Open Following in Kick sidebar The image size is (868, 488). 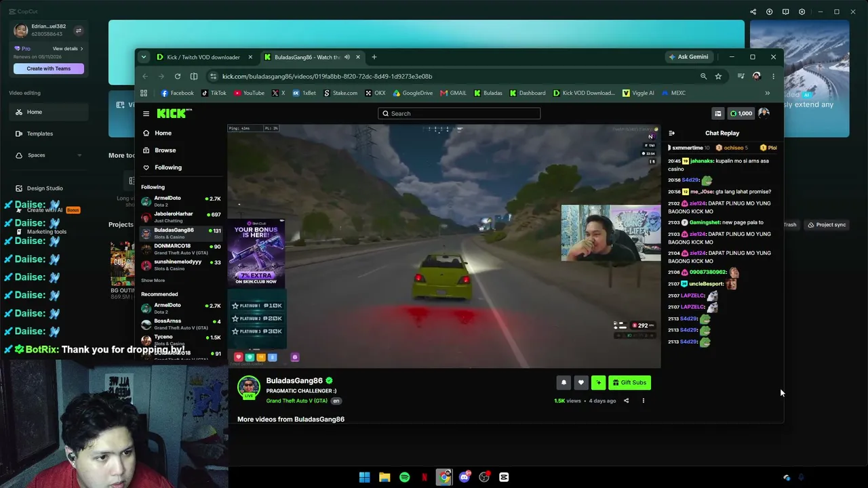click(x=168, y=167)
